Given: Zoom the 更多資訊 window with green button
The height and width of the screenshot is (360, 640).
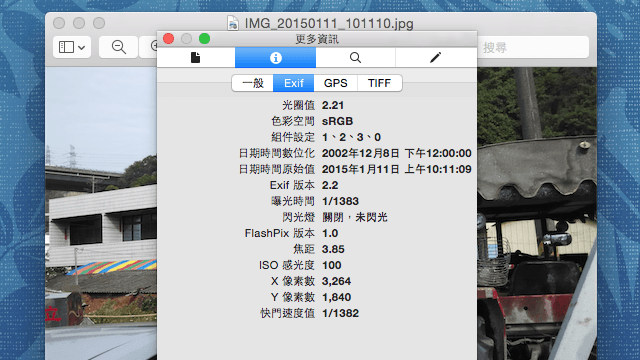Looking at the screenshot, I should pos(204,39).
